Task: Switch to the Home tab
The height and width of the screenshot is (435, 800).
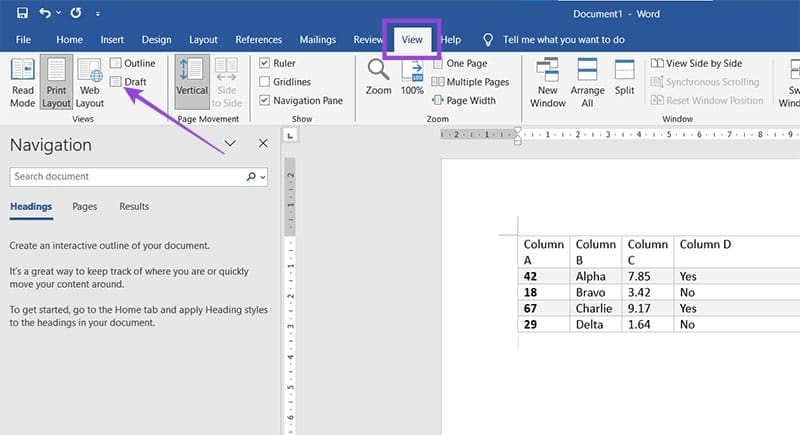Action: tap(69, 39)
